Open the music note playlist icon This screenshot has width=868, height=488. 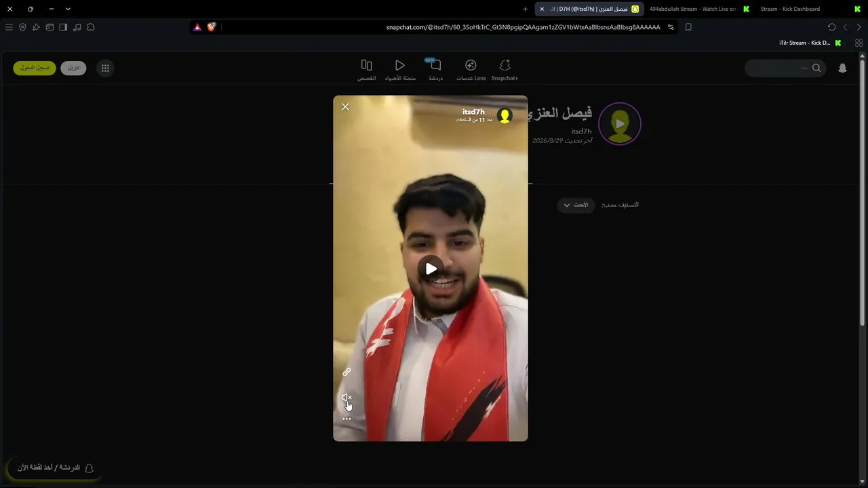tap(77, 27)
